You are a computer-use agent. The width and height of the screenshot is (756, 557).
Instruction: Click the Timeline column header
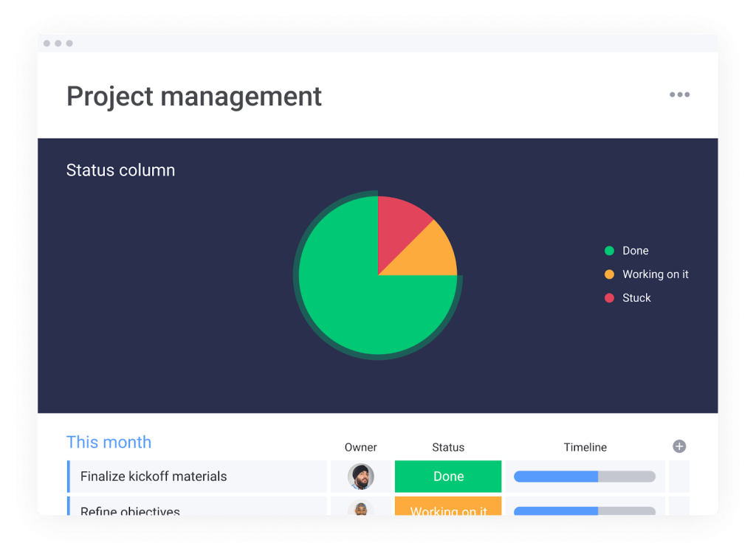click(x=585, y=447)
